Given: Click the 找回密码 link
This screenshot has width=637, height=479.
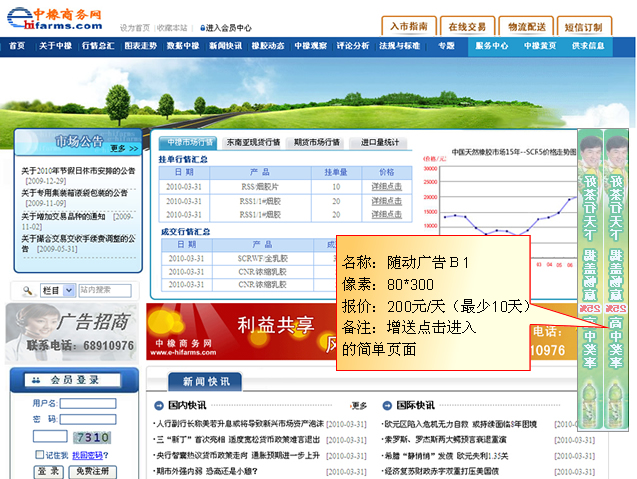Looking at the screenshot, I should [x=88, y=455].
